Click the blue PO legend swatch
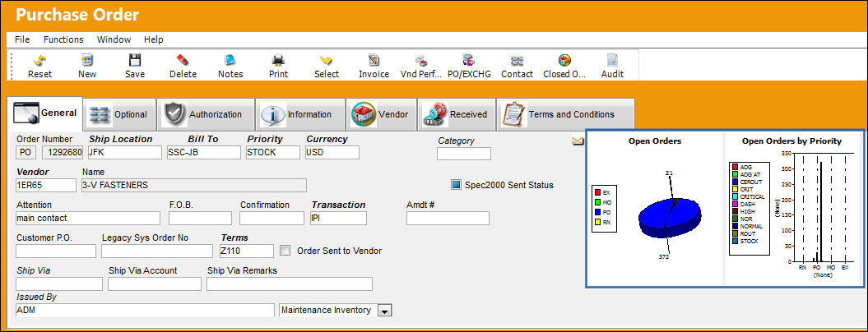 coord(598,211)
